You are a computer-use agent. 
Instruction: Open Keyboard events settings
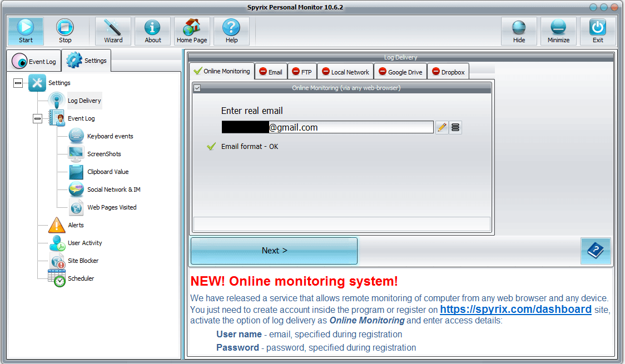110,136
